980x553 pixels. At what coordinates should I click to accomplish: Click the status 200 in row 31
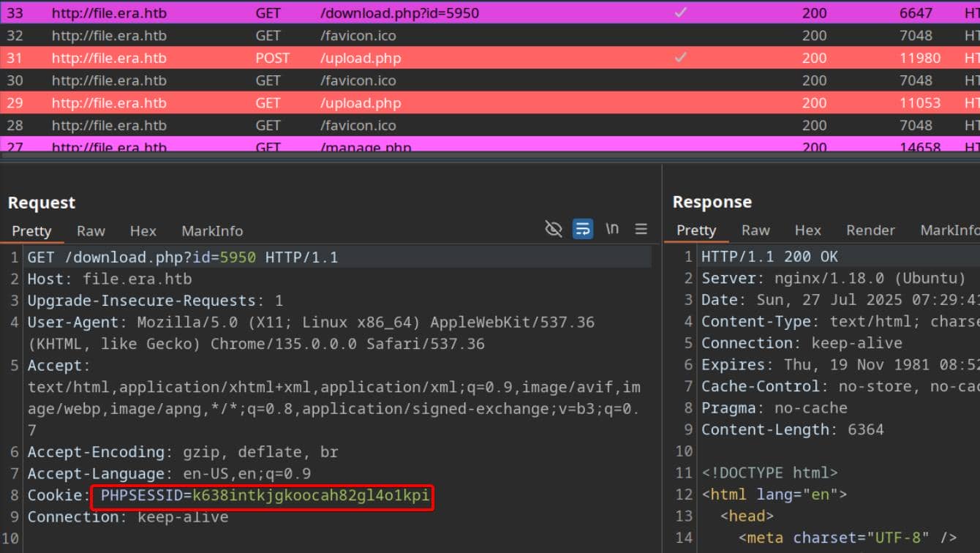(814, 59)
